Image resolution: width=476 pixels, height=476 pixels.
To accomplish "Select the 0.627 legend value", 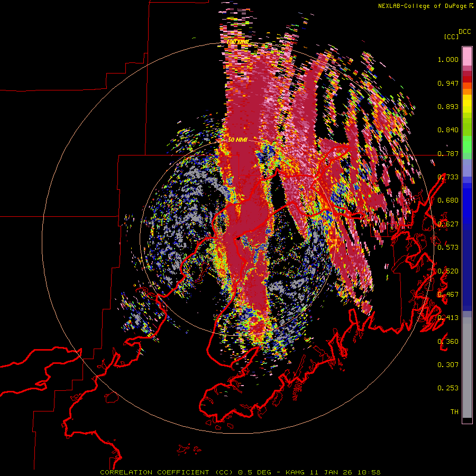I will [x=448, y=224].
